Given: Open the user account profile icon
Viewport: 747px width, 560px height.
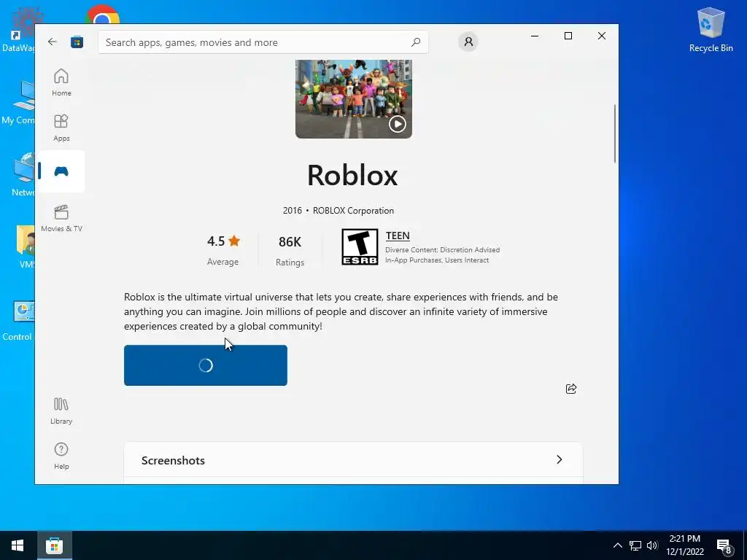Looking at the screenshot, I should point(468,42).
